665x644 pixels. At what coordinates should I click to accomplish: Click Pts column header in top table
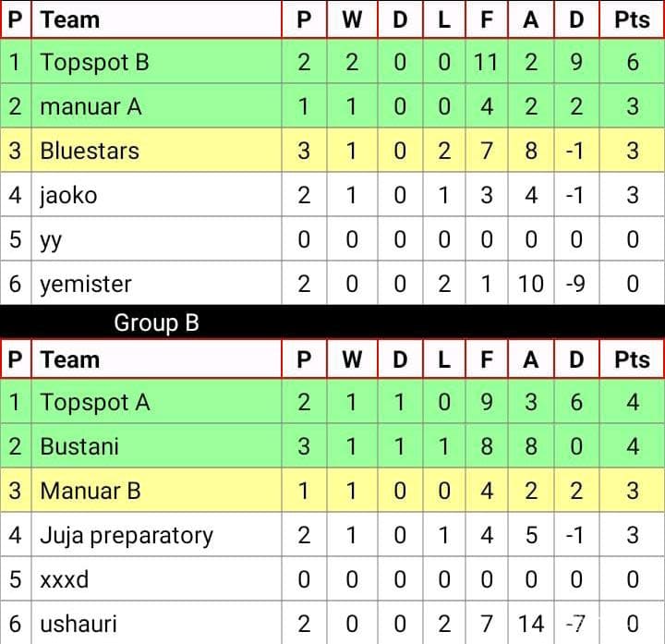632,20
